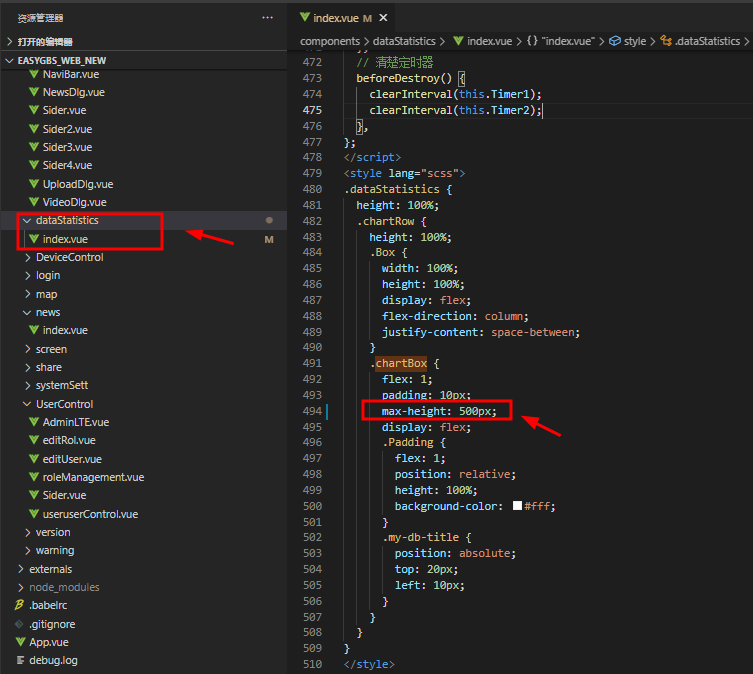Open index.vue under dataStatistics
The height and width of the screenshot is (674, 753).
(65, 239)
